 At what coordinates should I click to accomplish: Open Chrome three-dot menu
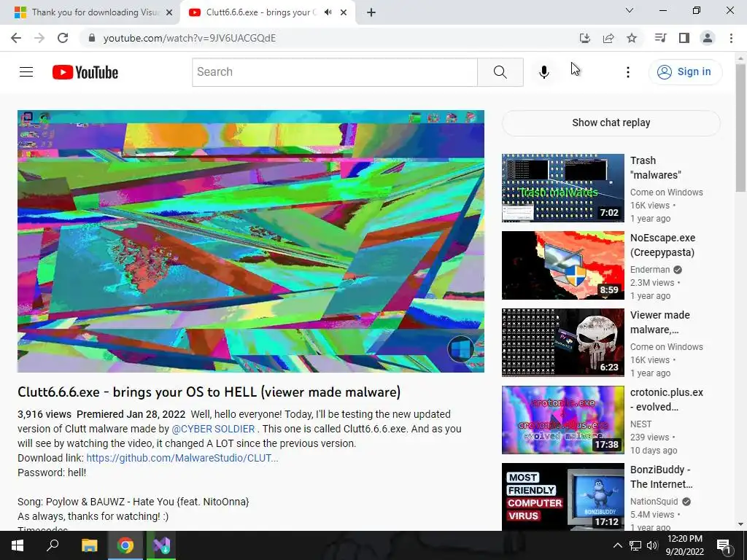click(x=731, y=38)
